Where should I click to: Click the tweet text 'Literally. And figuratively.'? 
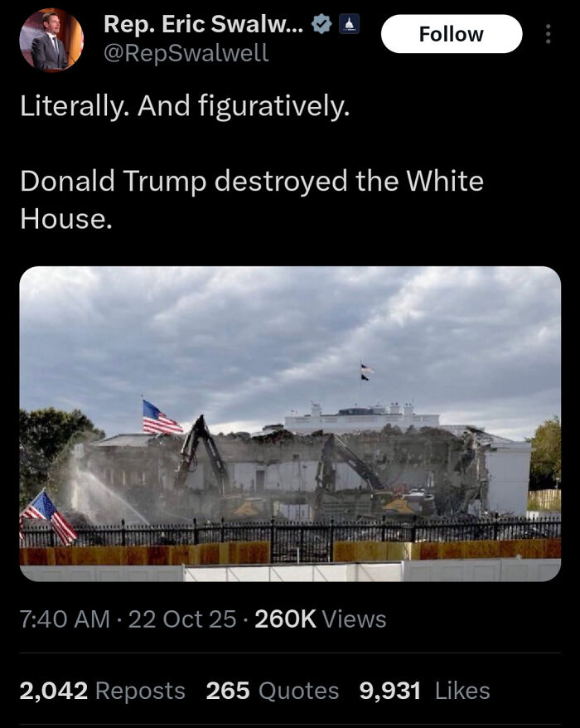coord(185,106)
